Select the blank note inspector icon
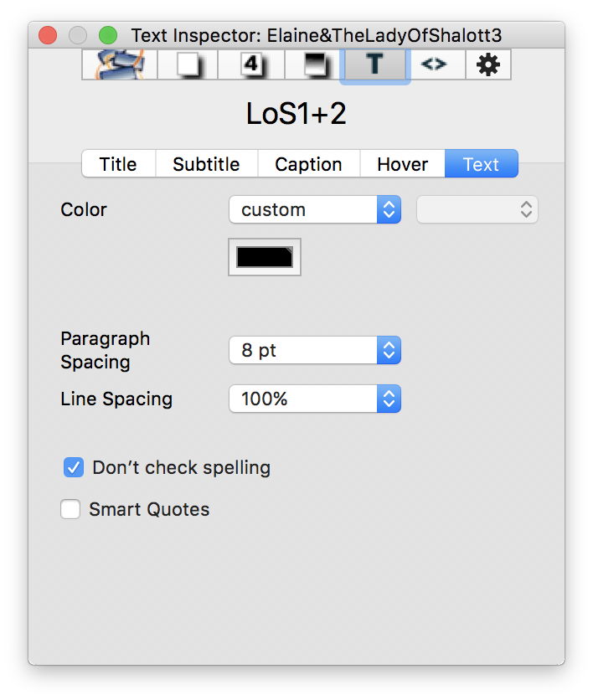593x700 pixels. (x=184, y=64)
